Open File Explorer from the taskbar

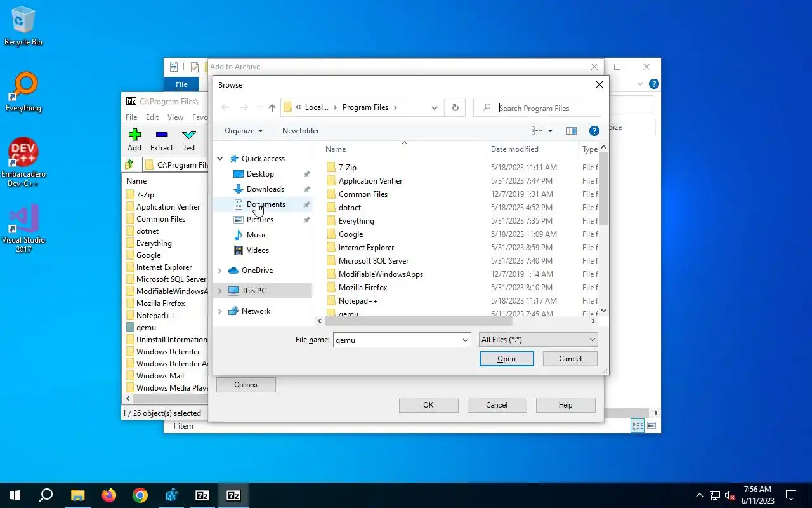(77, 495)
